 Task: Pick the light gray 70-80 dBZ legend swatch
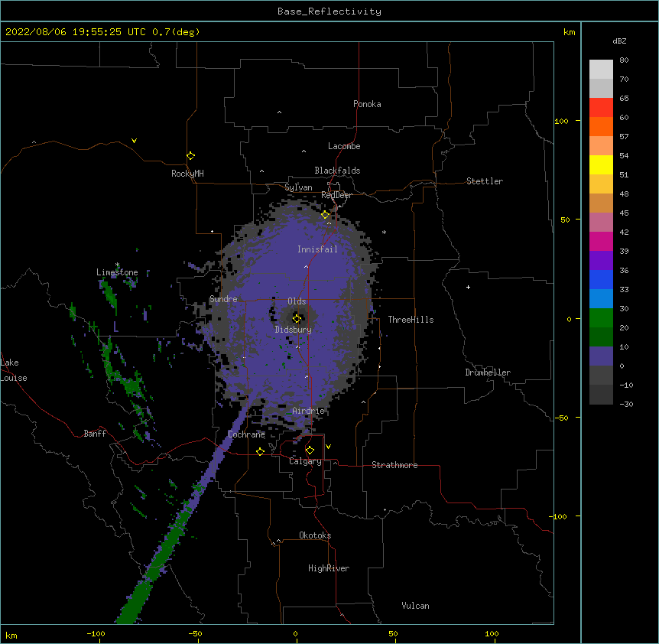[x=601, y=70]
